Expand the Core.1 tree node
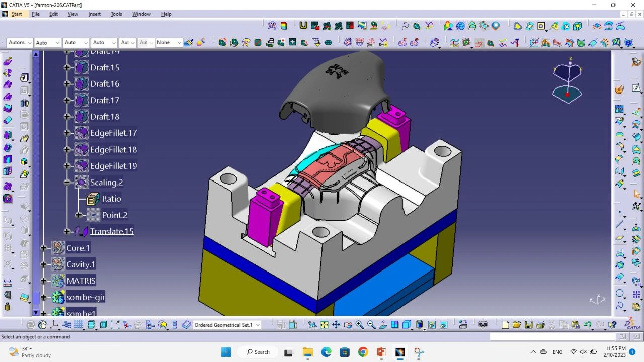Image resolution: width=644 pixels, height=362 pixels. [44, 248]
